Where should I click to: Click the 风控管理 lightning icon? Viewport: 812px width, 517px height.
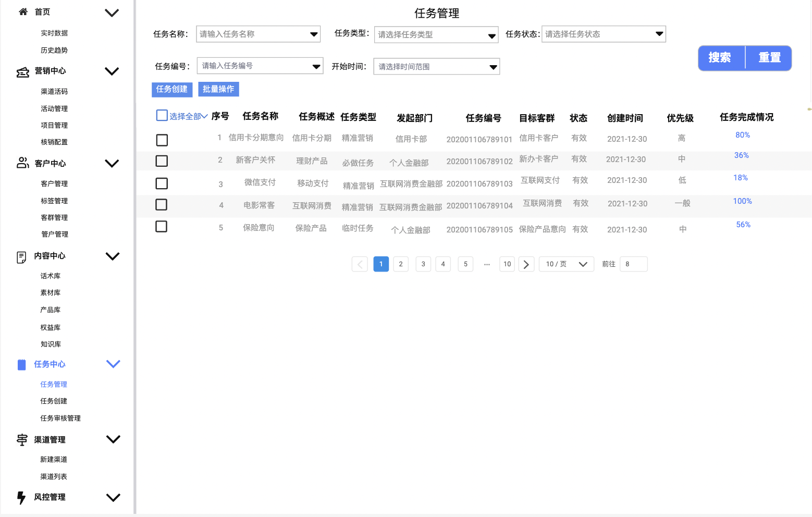click(21, 497)
